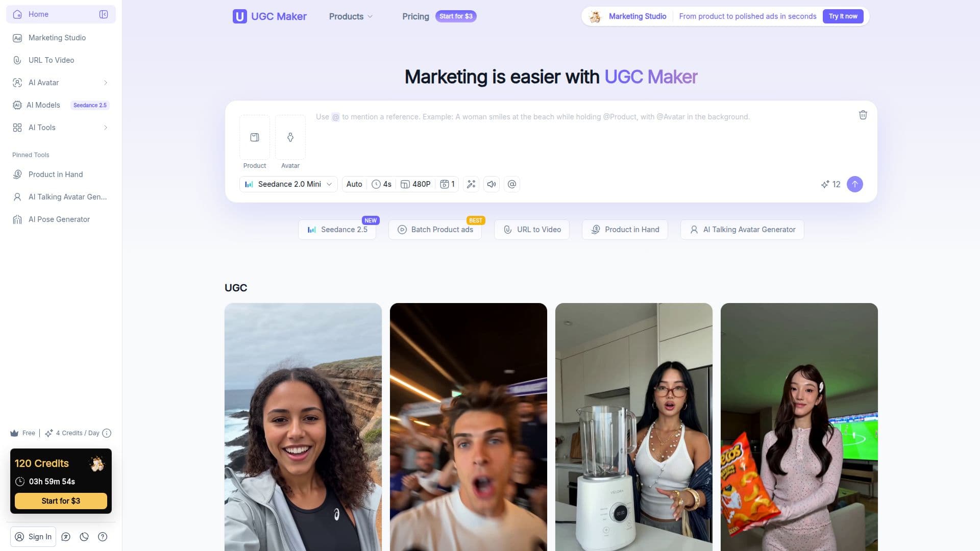Screen dimensions: 980x551
Task: Toggle audio with the speaker icon
Action: pos(492,184)
